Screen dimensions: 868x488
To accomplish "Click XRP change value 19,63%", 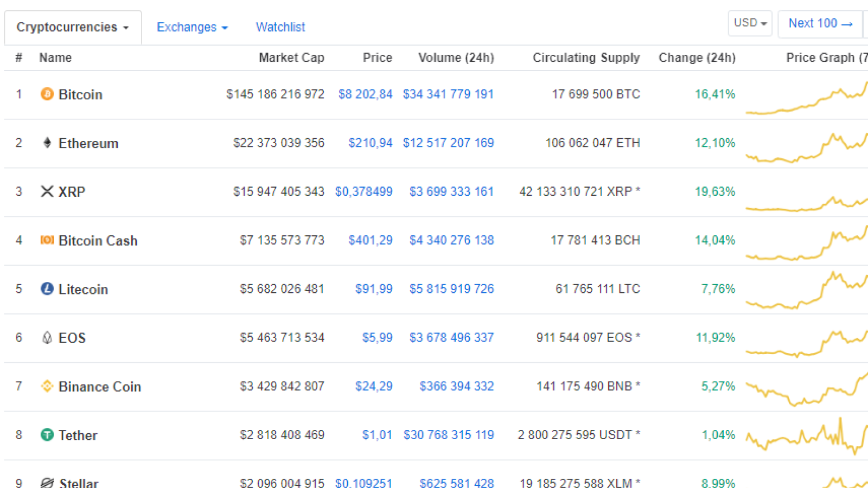I will [715, 191].
